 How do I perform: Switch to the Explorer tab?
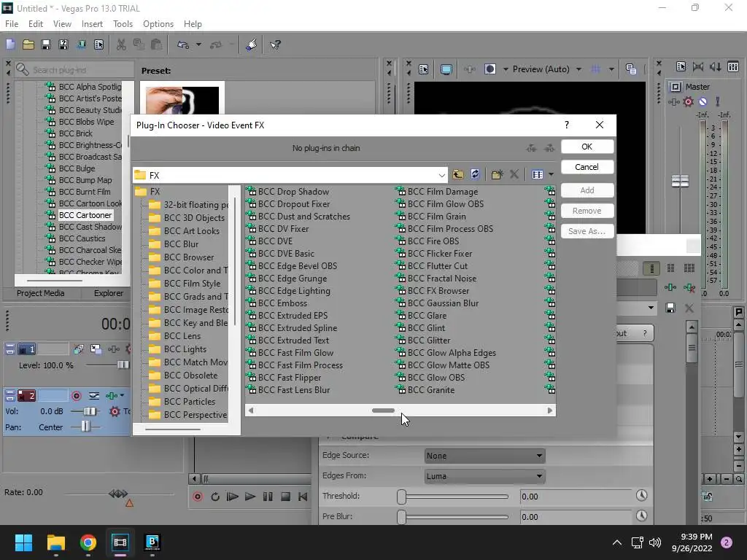[109, 293]
